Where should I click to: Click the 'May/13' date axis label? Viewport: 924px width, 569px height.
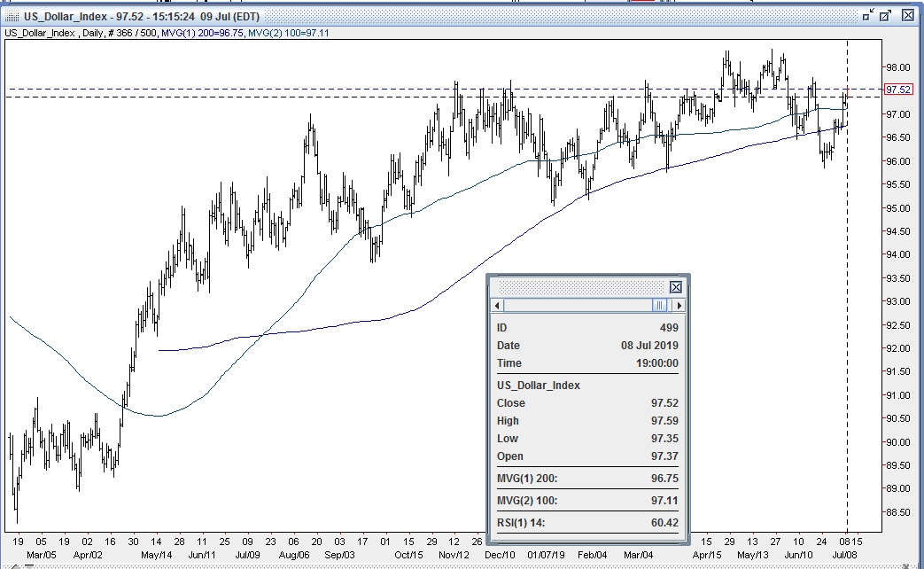753,555
